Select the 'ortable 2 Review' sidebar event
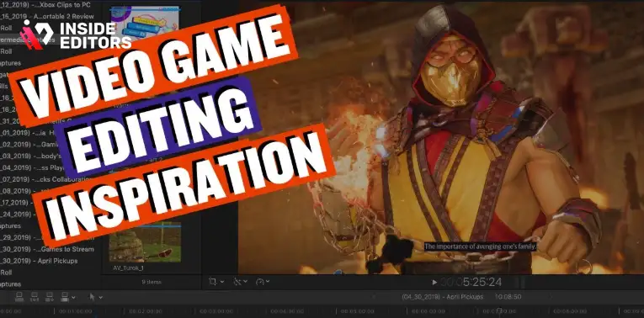This screenshot has height=318, width=644. (47, 17)
